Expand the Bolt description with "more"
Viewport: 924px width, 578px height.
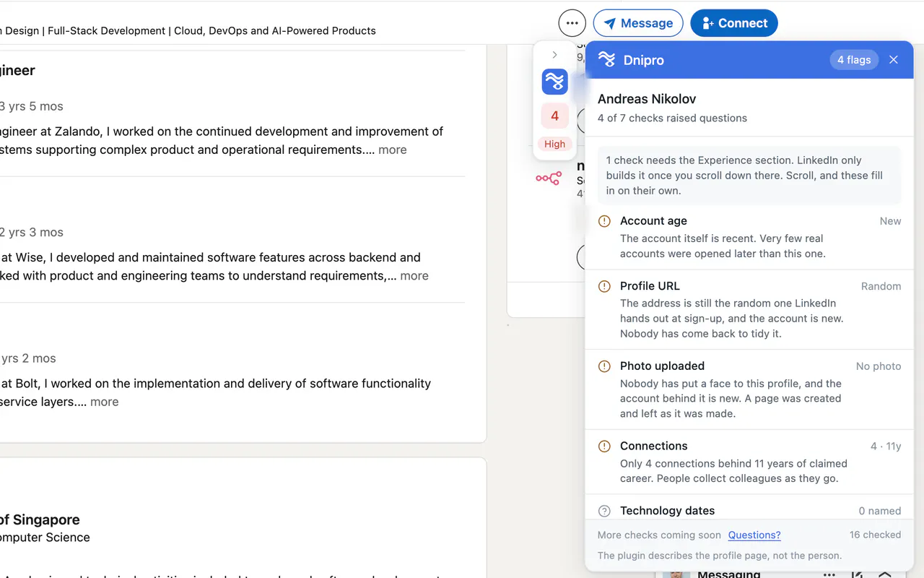[105, 402]
